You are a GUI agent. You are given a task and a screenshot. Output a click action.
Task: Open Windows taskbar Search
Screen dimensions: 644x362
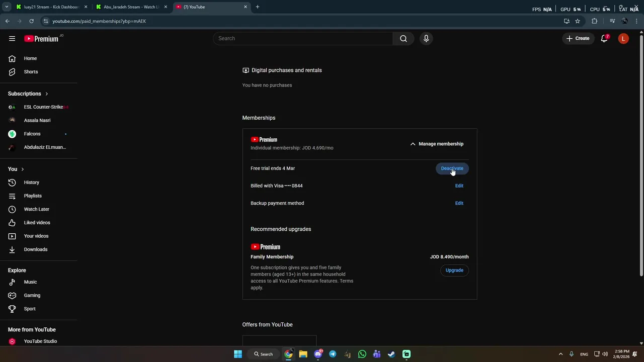pos(263,354)
